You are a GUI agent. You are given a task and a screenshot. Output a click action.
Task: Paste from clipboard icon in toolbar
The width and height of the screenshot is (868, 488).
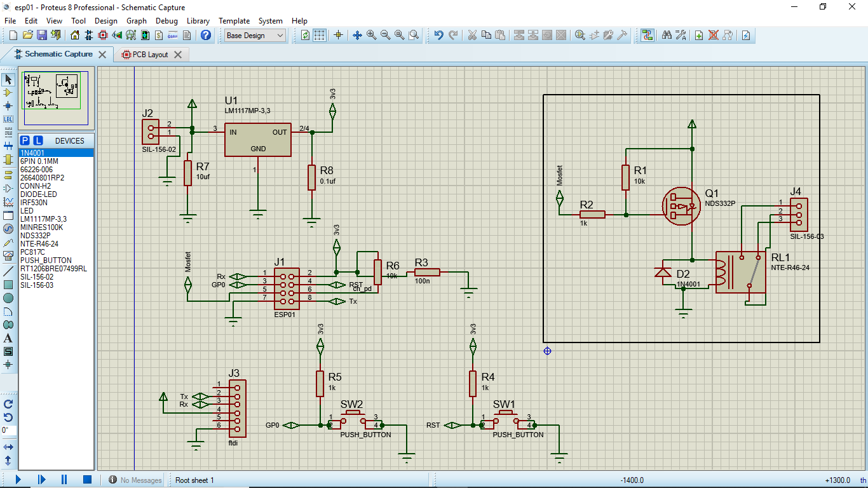(500, 36)
